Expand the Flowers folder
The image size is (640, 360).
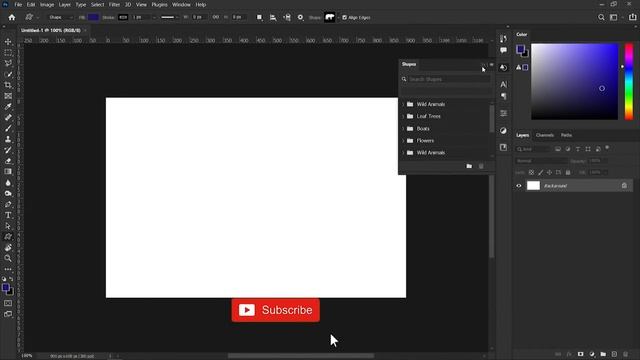coord(403,140)
